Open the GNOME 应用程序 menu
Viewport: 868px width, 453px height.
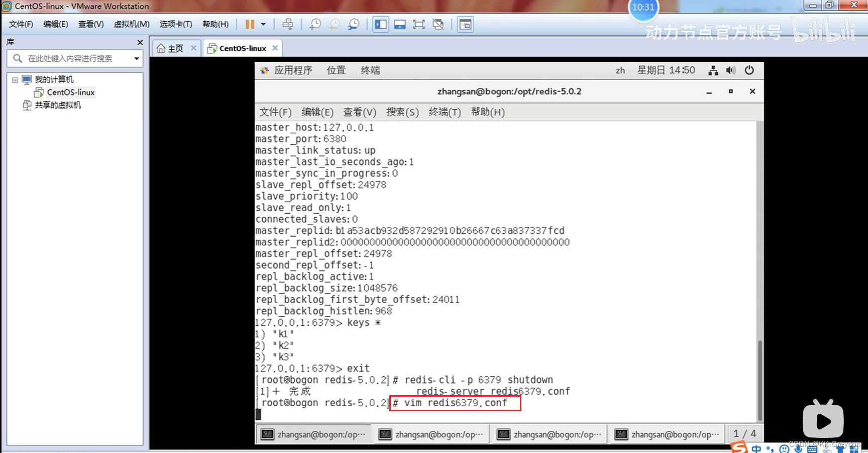[x=293, y=70]
